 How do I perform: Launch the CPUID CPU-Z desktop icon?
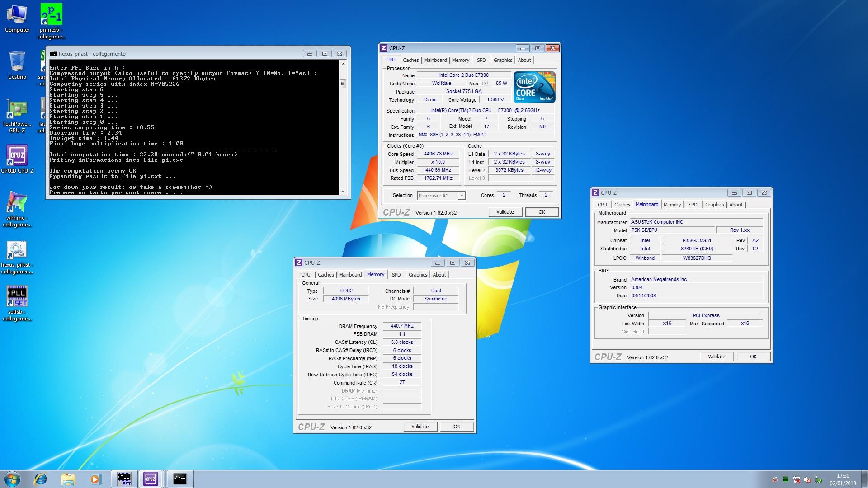click(17, 159)
